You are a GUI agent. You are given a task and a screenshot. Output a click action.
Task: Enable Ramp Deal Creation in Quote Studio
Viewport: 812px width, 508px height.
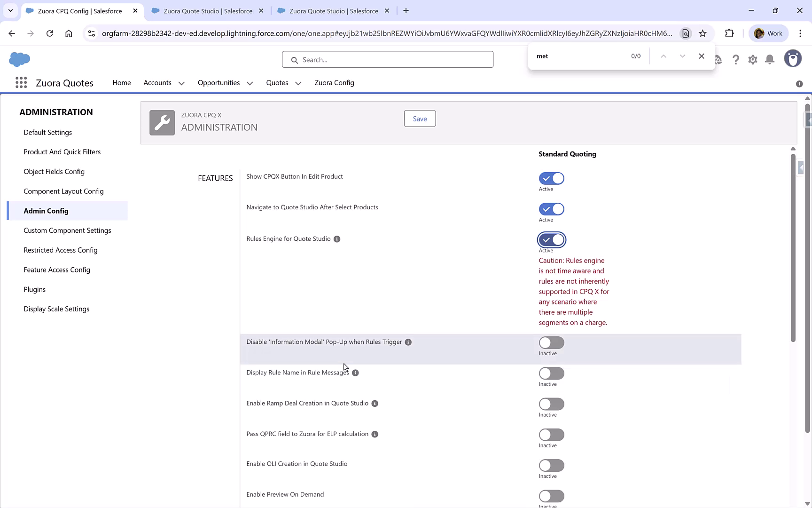click(x=551, y=404)
